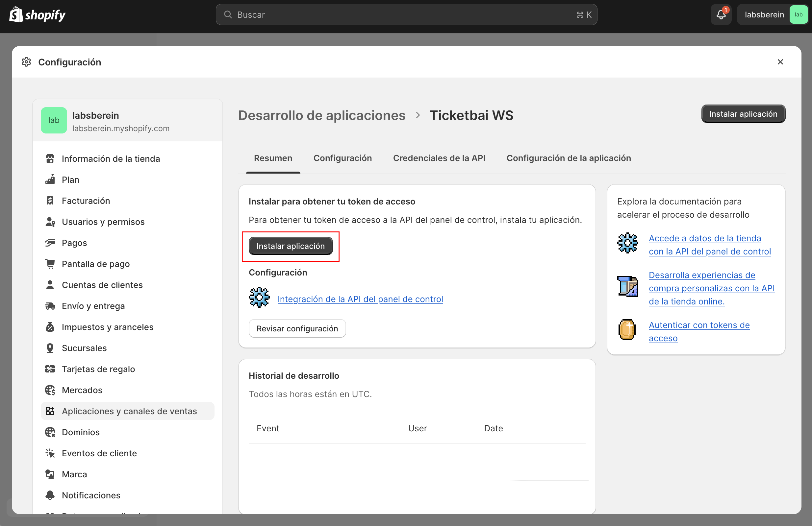Image resolution: width=812 pixels, height=526 pixels.
Task: Open Impuestos y aranceles settings
Action: coord(107,327)
